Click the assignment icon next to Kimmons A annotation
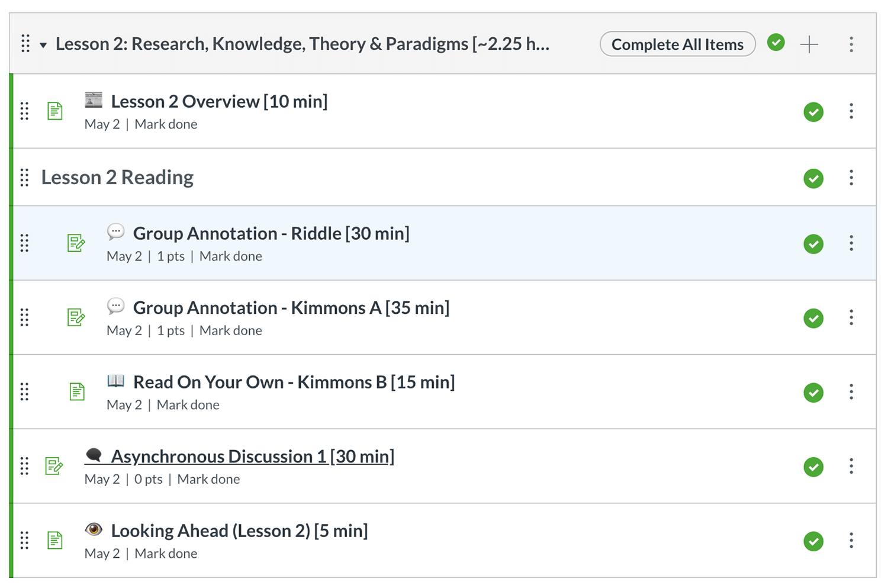Screen dimensions: 888x588 [x=76, y=317]
